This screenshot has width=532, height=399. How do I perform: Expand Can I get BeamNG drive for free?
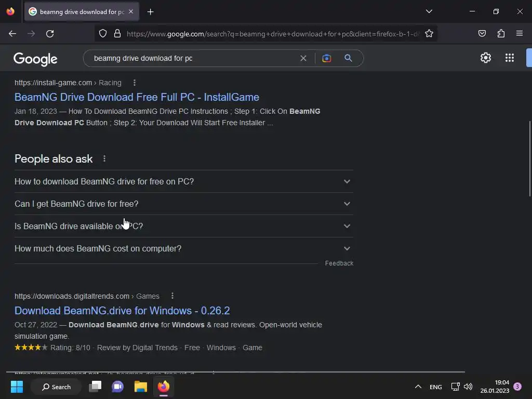tap(183, 204)
